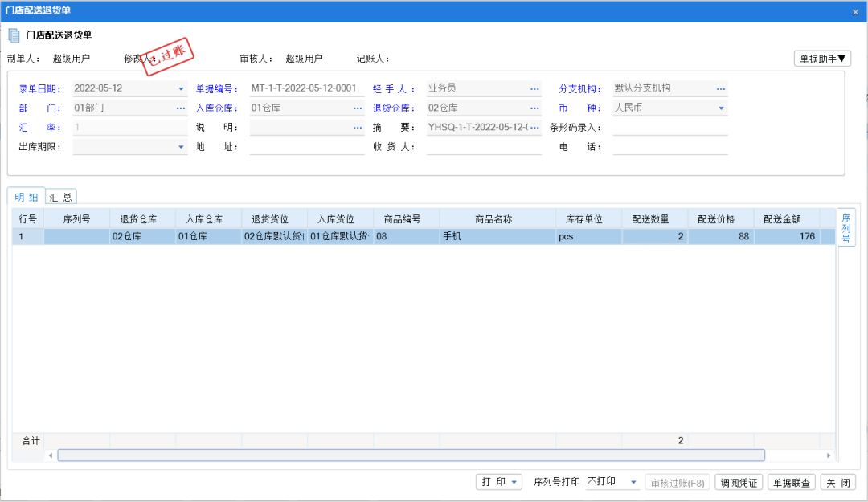Click the 配送金额 column header
This screenshot has width=868, height=502.
point(787,219)
